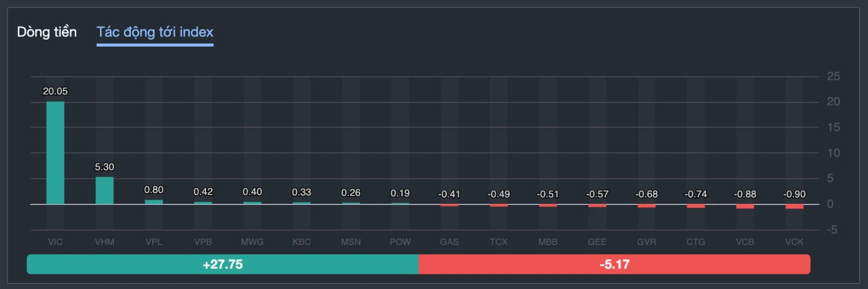The width and height of the screenshot is (868, 289).
Task: Select the Tác động tới index tab
Action: [155, 32]
